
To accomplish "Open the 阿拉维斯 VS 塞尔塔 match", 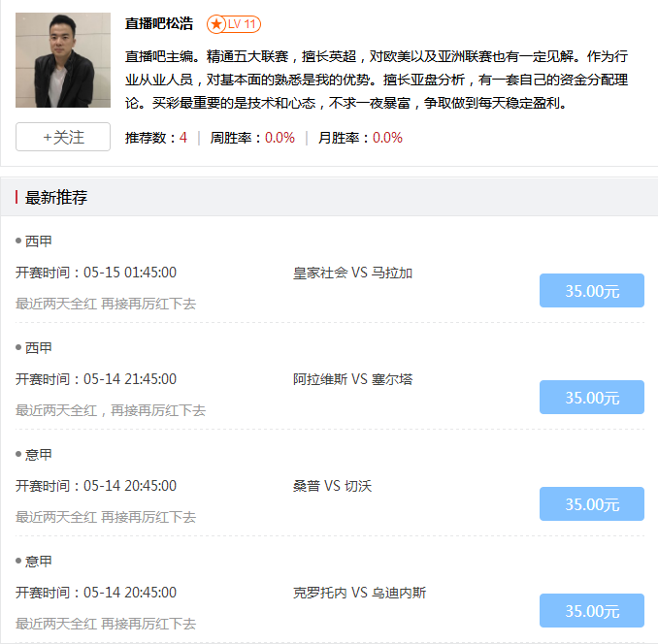I will point(352,379).
